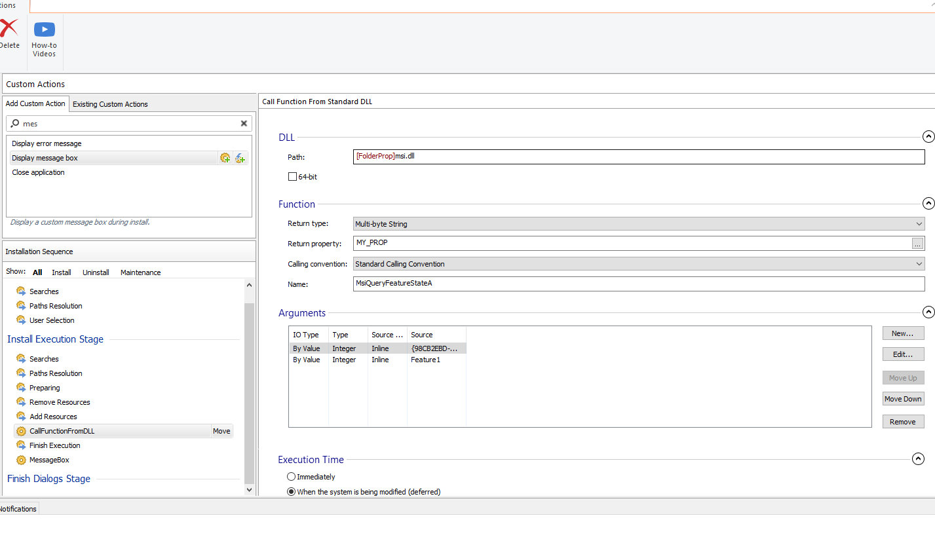935x560 pixels.
Task: Select the Feature1 argument row
Action: coord(377,360)
